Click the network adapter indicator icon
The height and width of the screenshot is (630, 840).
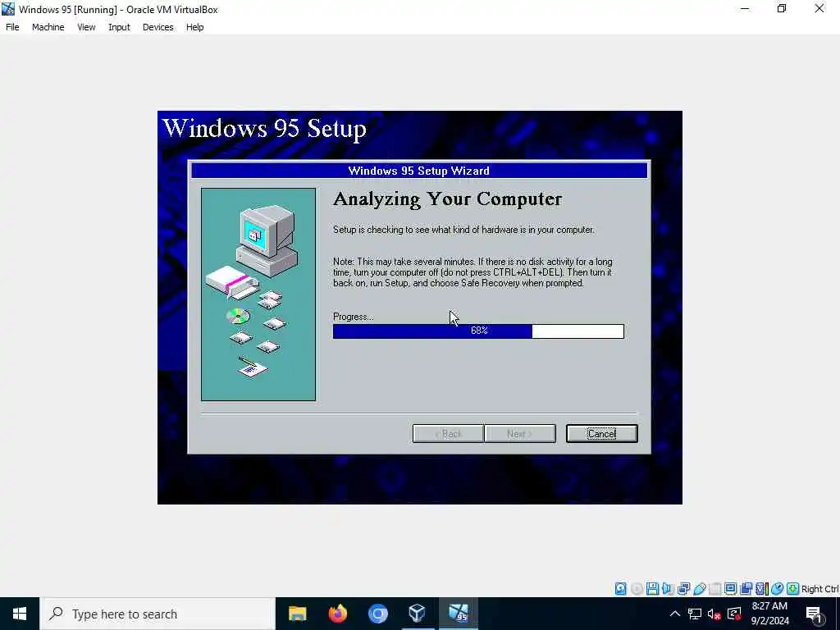[x=683, y=589]
